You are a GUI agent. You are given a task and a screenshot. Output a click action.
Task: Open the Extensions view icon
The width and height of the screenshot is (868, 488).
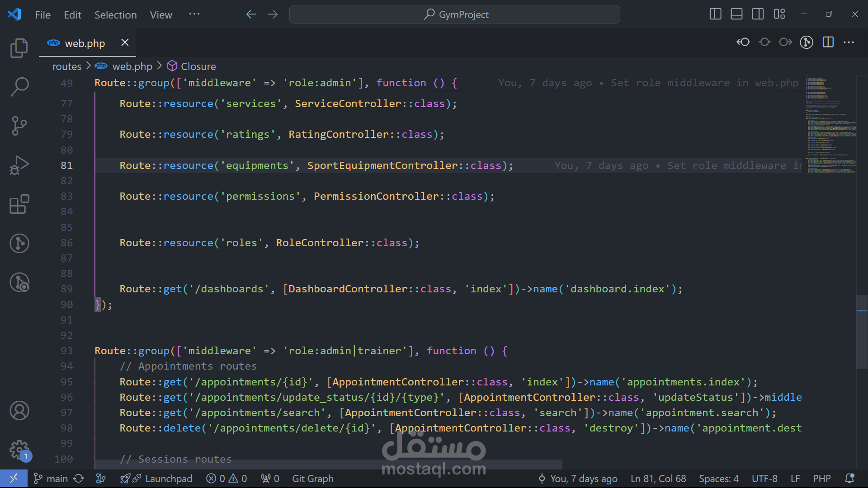coord(19,204)
